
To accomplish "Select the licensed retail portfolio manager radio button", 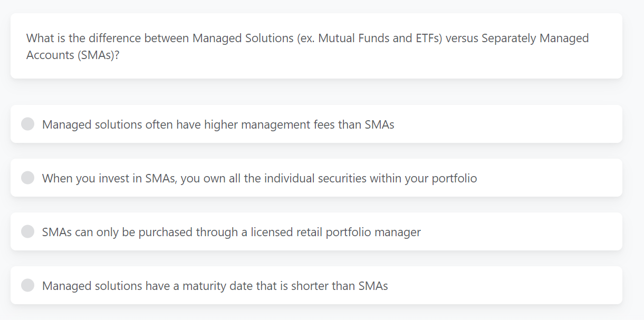I will (27, 231).
